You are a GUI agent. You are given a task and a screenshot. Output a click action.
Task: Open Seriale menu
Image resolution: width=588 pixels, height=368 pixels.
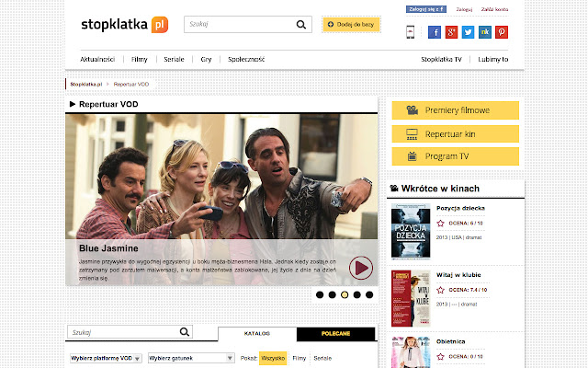click(174, 59)
